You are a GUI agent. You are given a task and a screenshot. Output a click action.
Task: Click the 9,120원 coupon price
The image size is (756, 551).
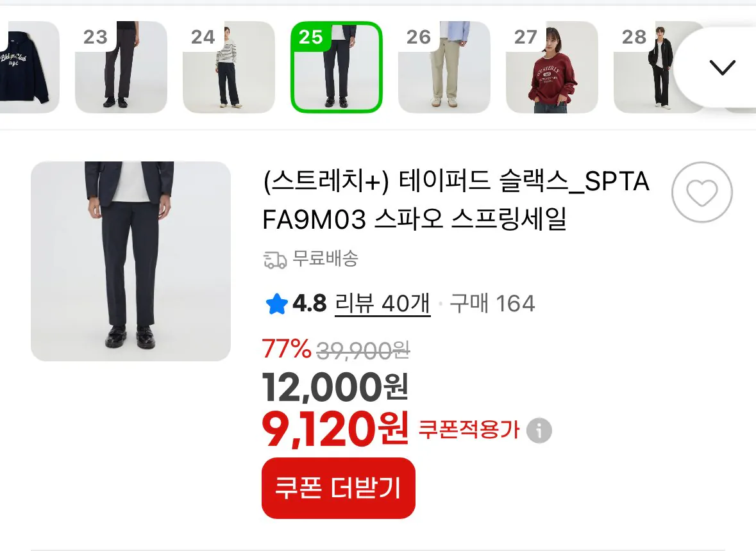click(335, 429)
